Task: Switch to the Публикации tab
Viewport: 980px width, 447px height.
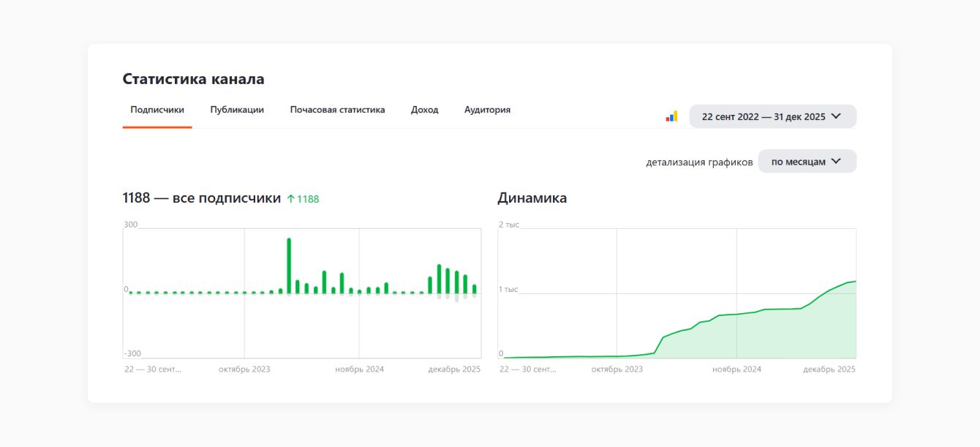Action: (x=237, y=110)
